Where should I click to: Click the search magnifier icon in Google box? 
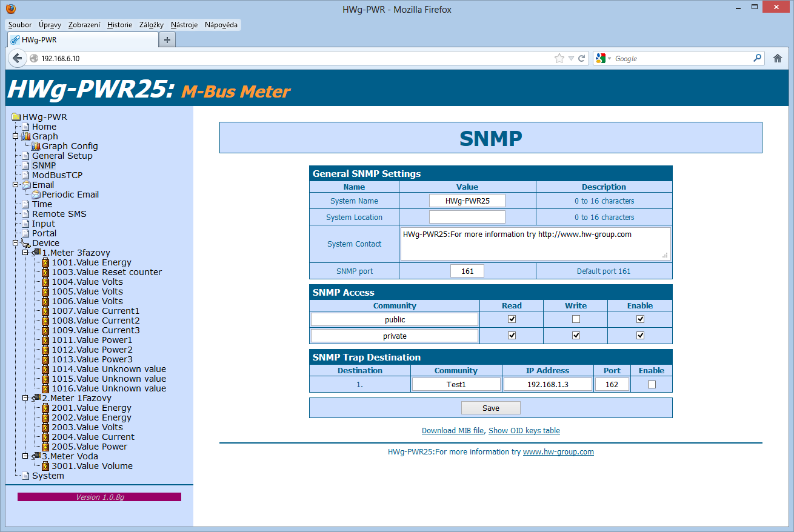click(x=757, y=58)
